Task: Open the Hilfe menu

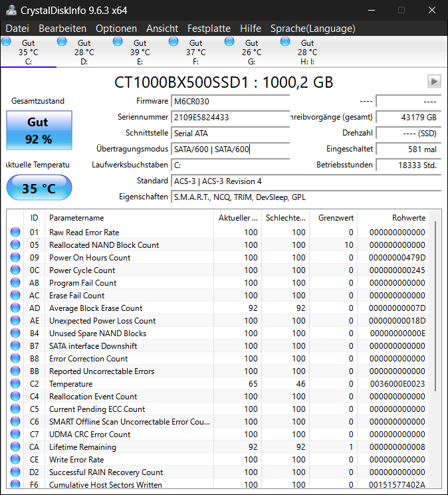Action: point(251,29)
